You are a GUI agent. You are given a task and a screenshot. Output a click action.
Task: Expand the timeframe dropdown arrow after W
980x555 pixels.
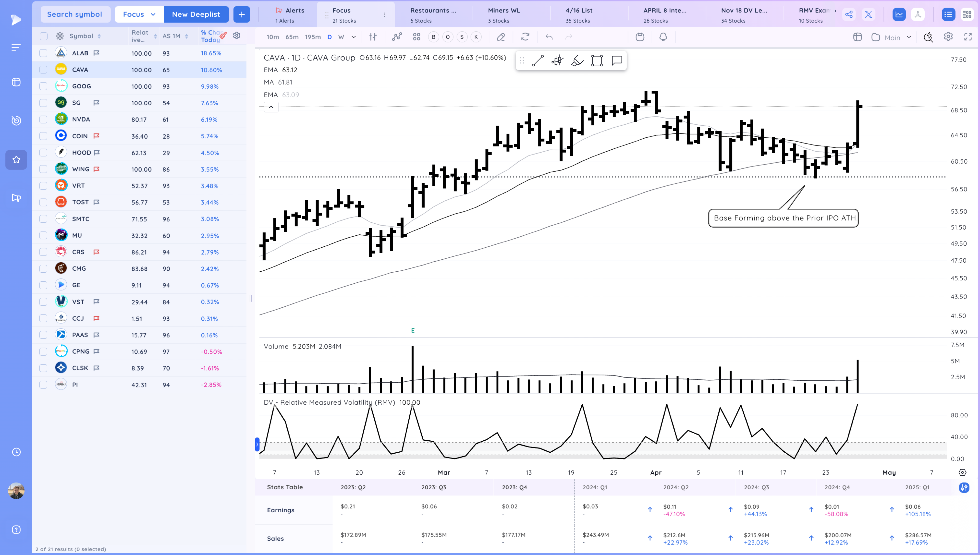click(354, 37)
